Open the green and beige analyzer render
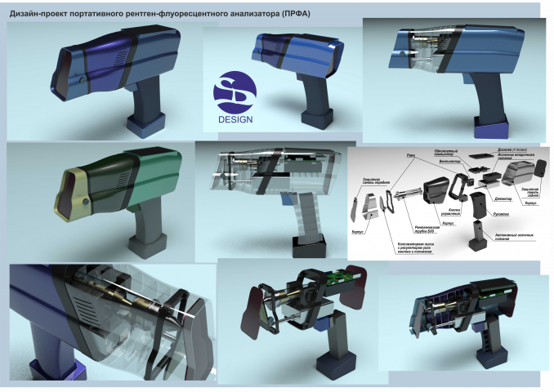Viewport: 554px width, 392px height. tap(101, 202)
